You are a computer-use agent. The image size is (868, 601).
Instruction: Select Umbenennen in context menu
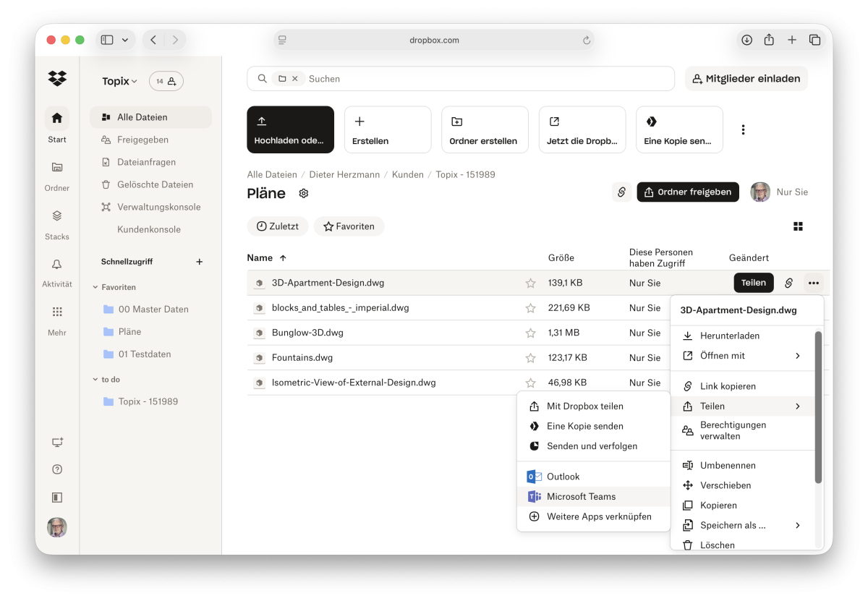coord(742,466)
